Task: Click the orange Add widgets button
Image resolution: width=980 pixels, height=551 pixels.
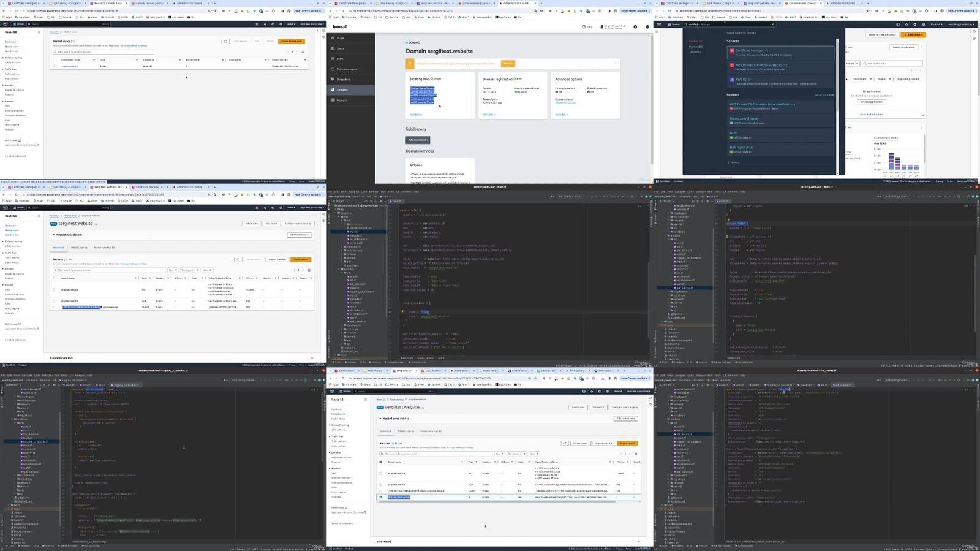Action: pos(913,35)
